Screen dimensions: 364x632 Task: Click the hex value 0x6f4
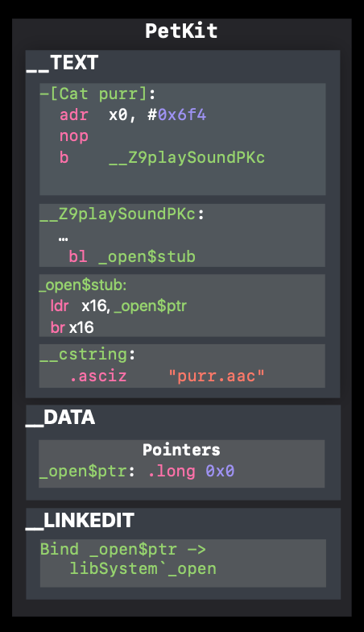pos(182,114)
